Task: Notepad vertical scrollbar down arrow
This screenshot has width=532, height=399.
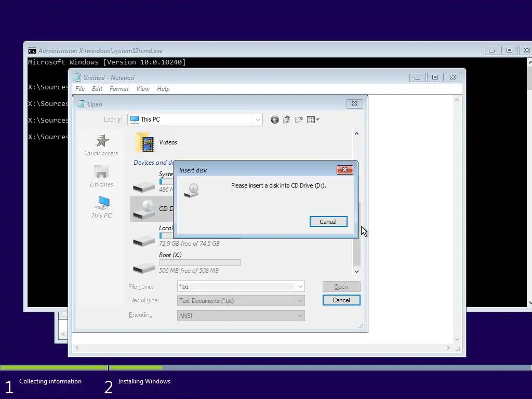Action: (457, 339)
